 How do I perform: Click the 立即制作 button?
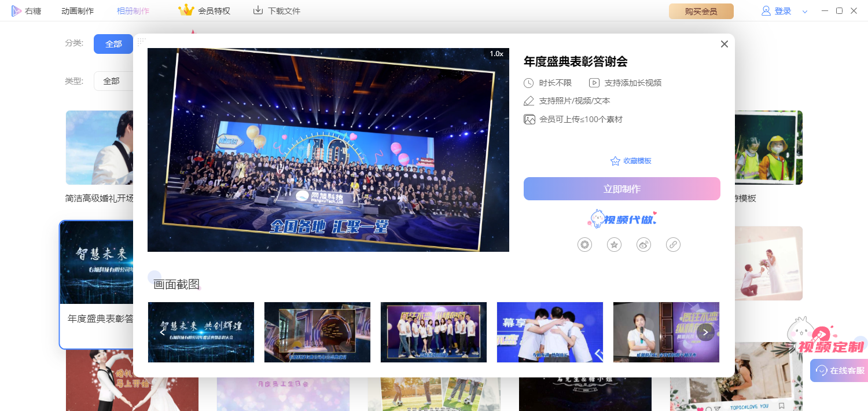pyautogui.click(x=621, y=189)
